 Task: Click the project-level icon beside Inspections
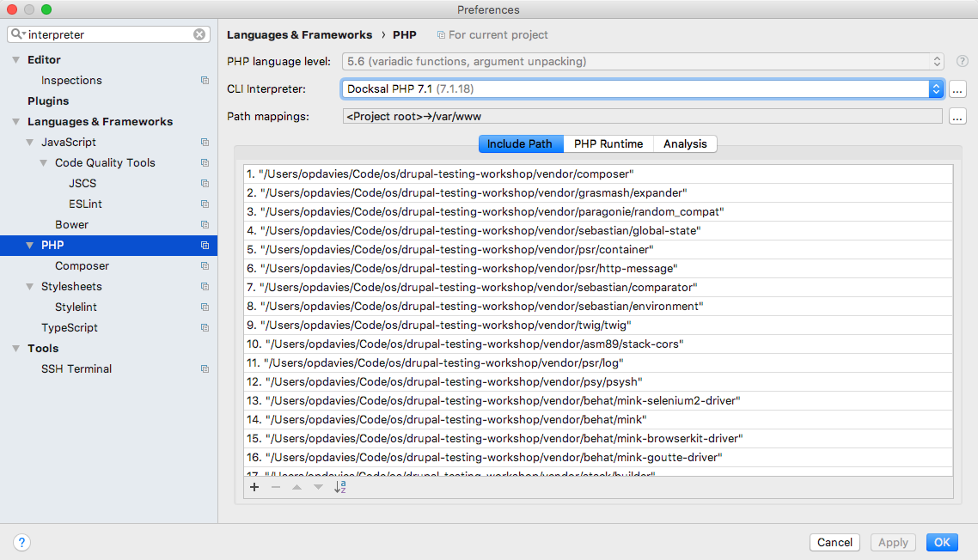(205, 81)
